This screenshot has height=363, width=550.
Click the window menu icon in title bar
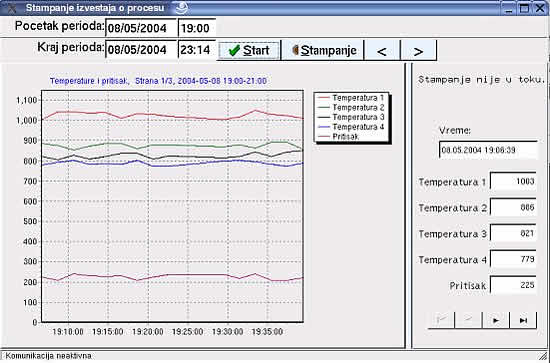pos(12,8)
